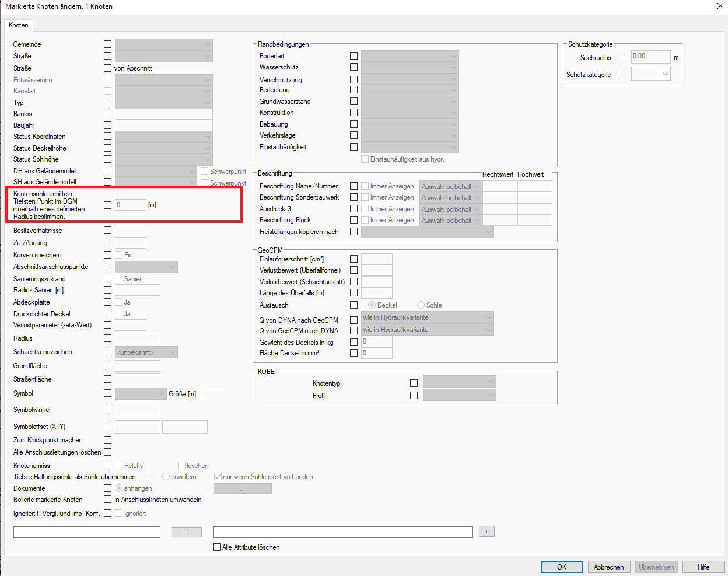
Task: Toggle Zum Knickpunkt machen checkbox
Action: [107, 440]
